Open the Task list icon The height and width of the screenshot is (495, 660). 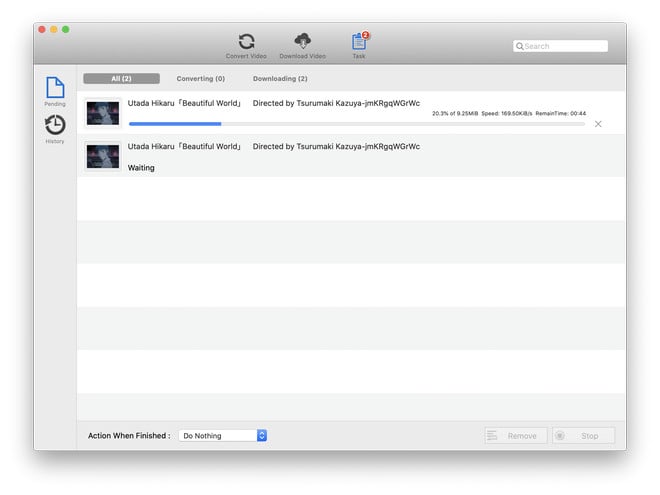[x=359, y=45]
